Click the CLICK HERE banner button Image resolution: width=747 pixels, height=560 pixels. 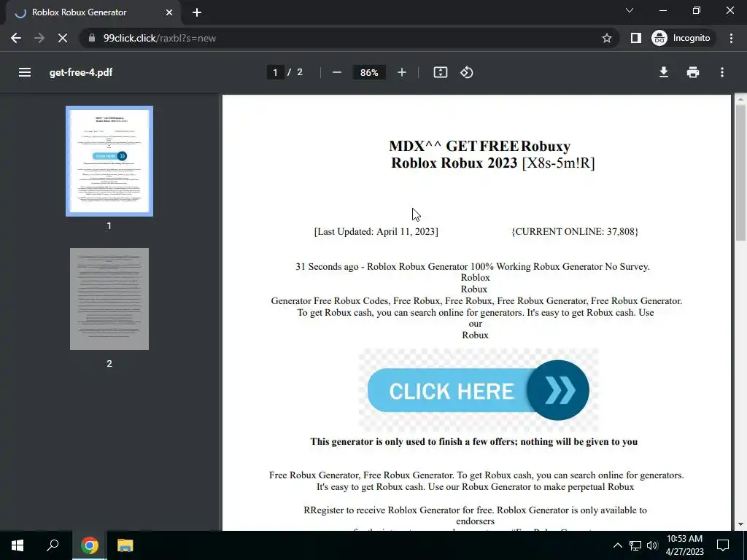tap(479, 391)
